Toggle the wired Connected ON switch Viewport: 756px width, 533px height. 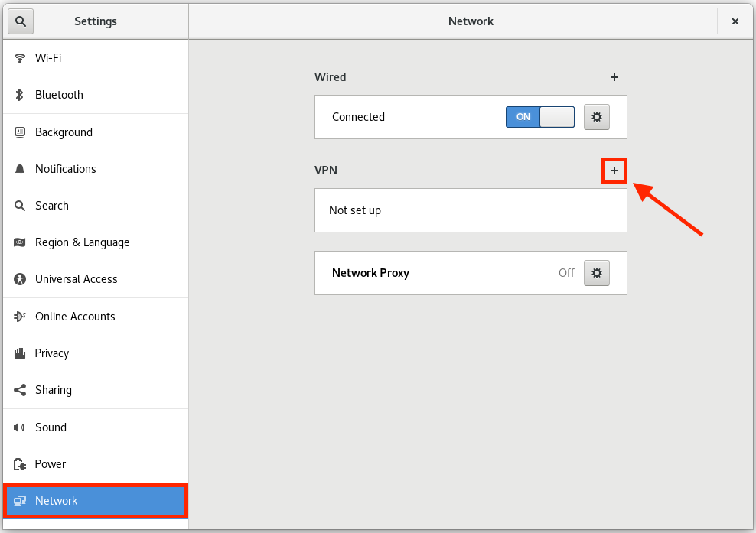click(x=540, y=117)
